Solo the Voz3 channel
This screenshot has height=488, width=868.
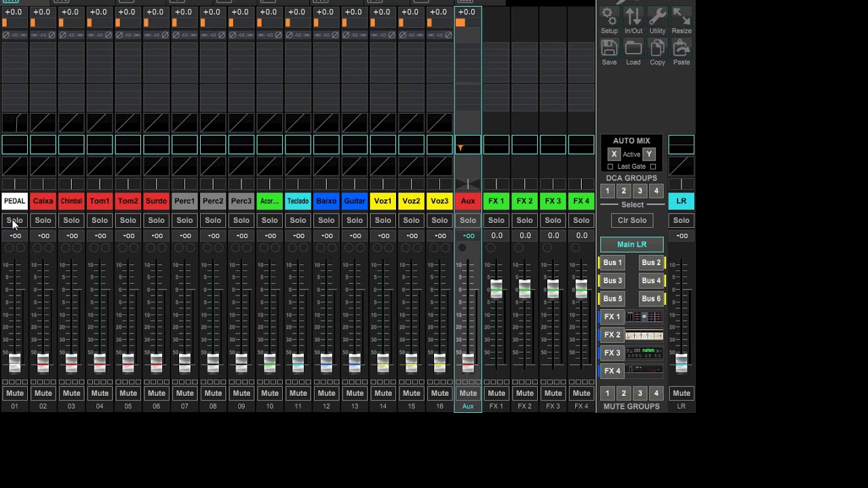(x=439, y=220)
